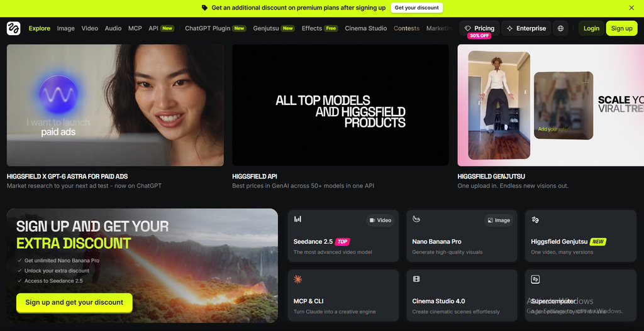
Task: Click the HIGGSFIELD API heading
Action: point(255,176)
